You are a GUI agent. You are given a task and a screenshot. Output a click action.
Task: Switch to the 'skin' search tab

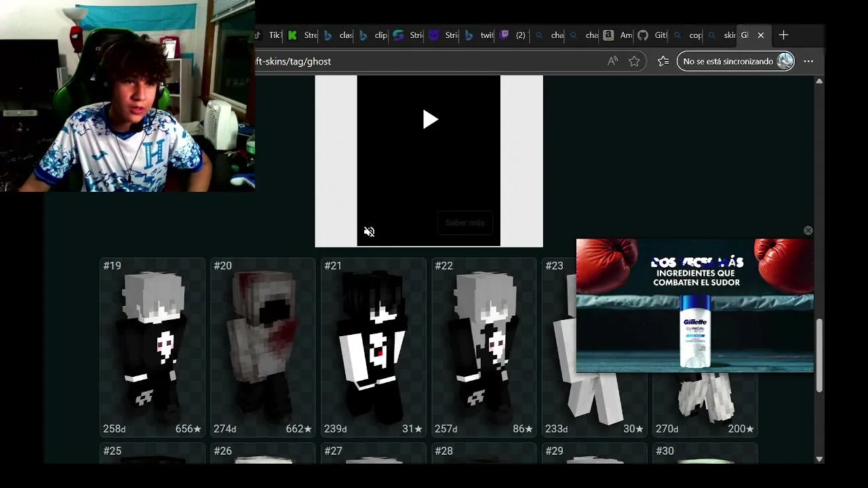tap(722, 35)
